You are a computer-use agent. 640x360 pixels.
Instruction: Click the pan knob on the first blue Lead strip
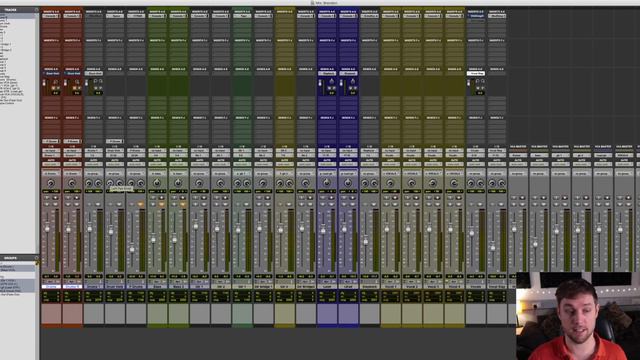(x=327, y=183)
